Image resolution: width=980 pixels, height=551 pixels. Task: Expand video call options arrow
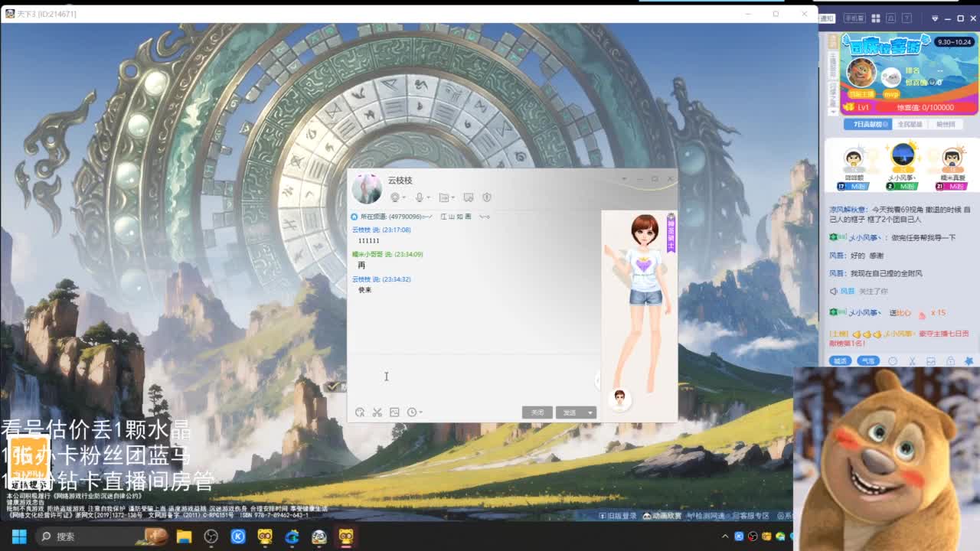(403, 198)
